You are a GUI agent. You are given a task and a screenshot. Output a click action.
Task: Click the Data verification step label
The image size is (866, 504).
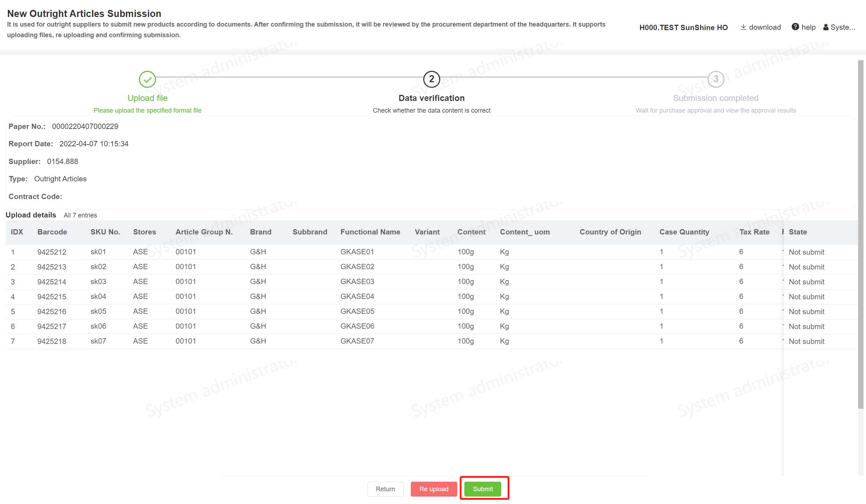[431, 98]
